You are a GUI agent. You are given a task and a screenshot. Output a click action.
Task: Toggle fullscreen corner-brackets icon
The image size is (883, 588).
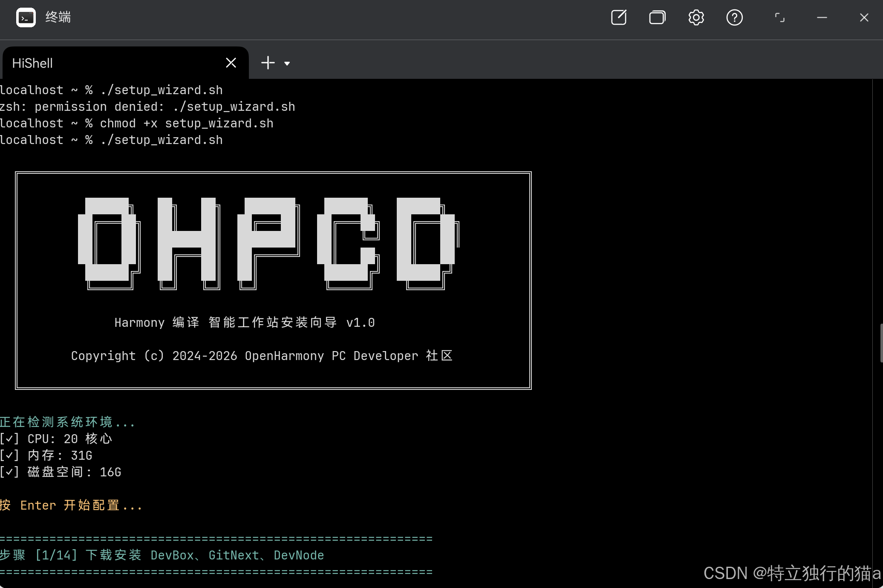(x=779, y=17)
